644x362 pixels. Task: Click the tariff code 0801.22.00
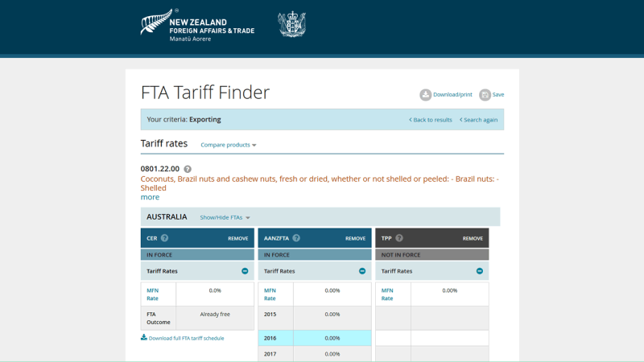(159, 169)
